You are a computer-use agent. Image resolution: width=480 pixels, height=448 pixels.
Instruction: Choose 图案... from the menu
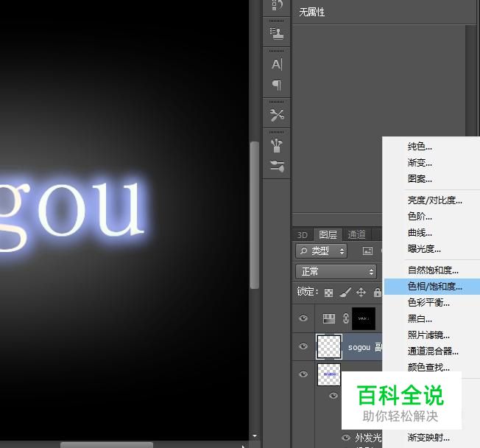420,178
